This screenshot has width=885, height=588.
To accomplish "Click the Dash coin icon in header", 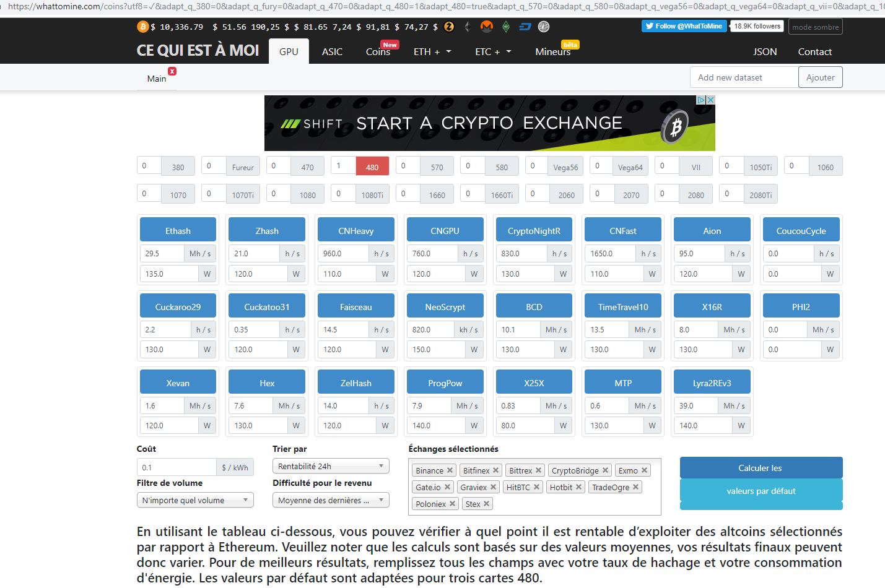I will 525,27.
